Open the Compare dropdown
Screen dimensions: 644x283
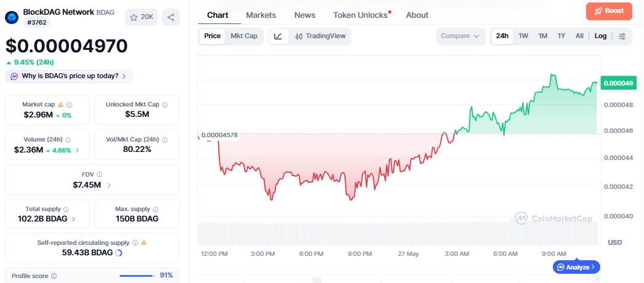pos(460,36)
